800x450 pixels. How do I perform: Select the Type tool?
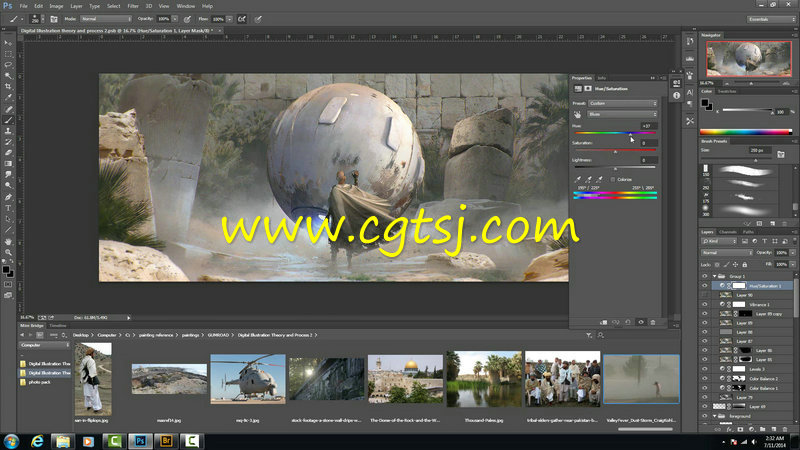click(x=8, y=208)
